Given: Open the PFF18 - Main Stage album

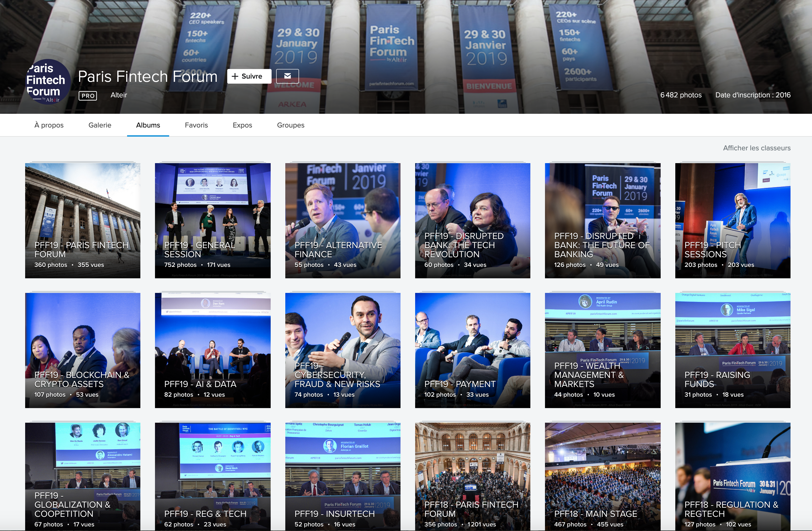Looking at the screenshot, I should click(x=603, y=476).
